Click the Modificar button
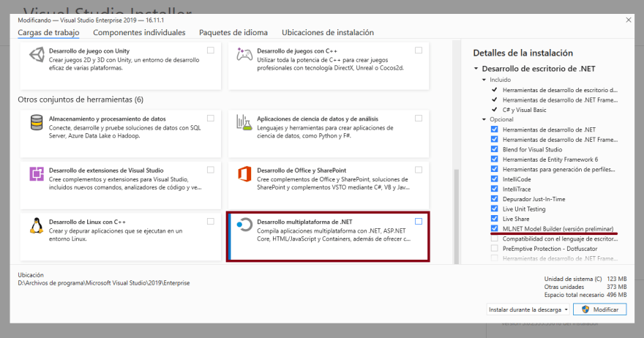 [600, 309]
